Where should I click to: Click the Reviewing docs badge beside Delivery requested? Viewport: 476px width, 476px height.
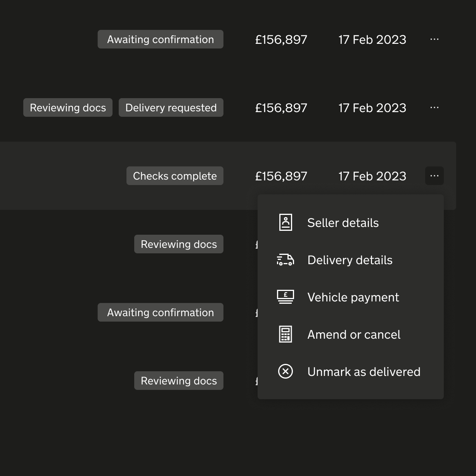[x=68, y=107]
